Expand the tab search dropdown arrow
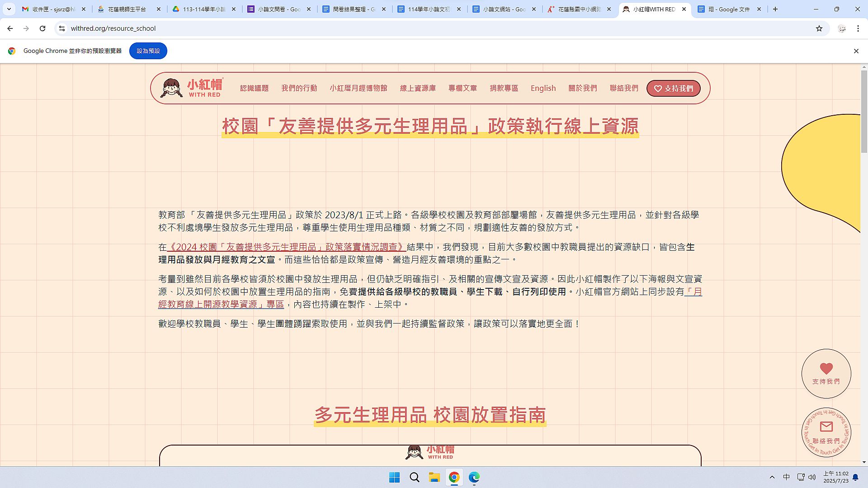Viewport: 868px width, 488px height. [x=9, y=9]
